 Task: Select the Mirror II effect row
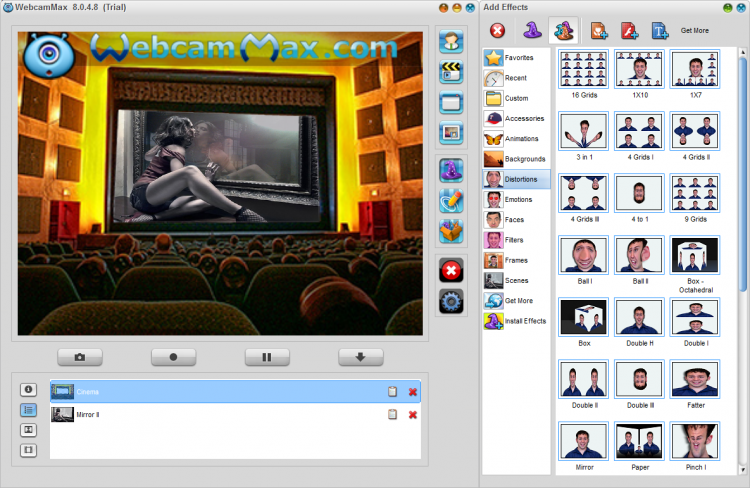point(235,414)
